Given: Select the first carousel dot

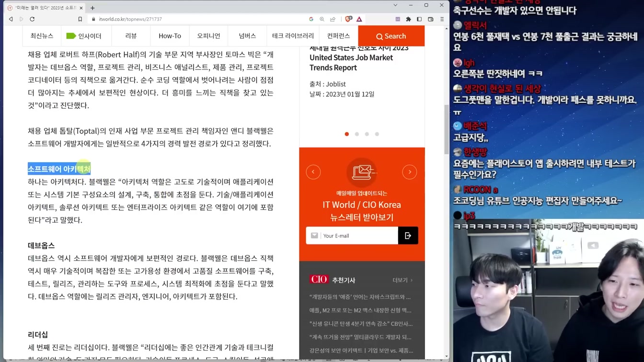Looking at the screenshot, I should [x=347, y=134].
